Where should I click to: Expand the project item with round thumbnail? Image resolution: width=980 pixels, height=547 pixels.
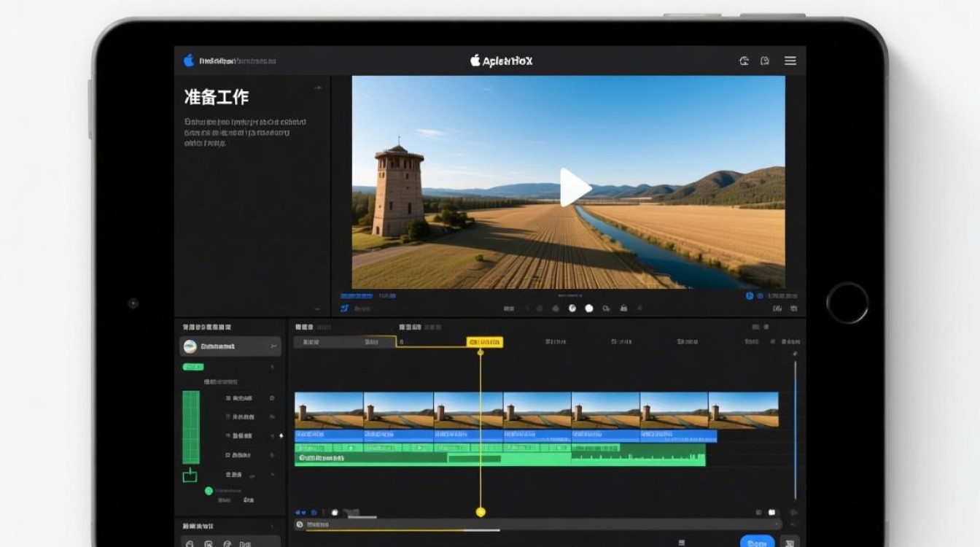230,346
